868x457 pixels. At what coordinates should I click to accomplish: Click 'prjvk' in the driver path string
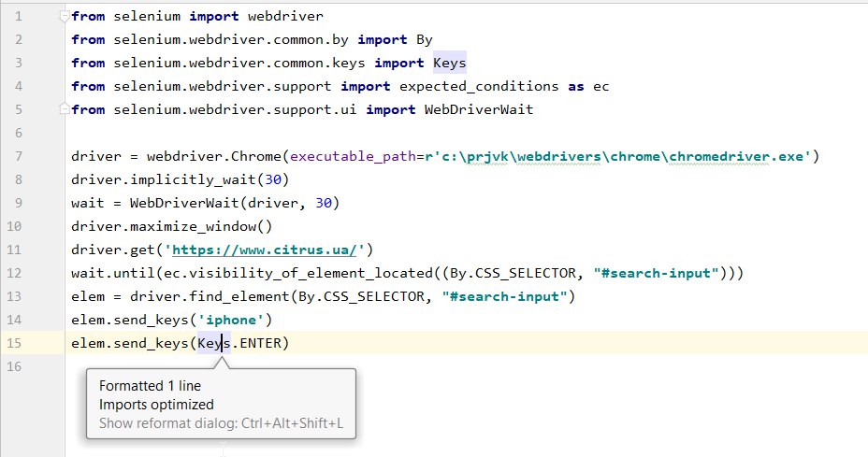487,157
